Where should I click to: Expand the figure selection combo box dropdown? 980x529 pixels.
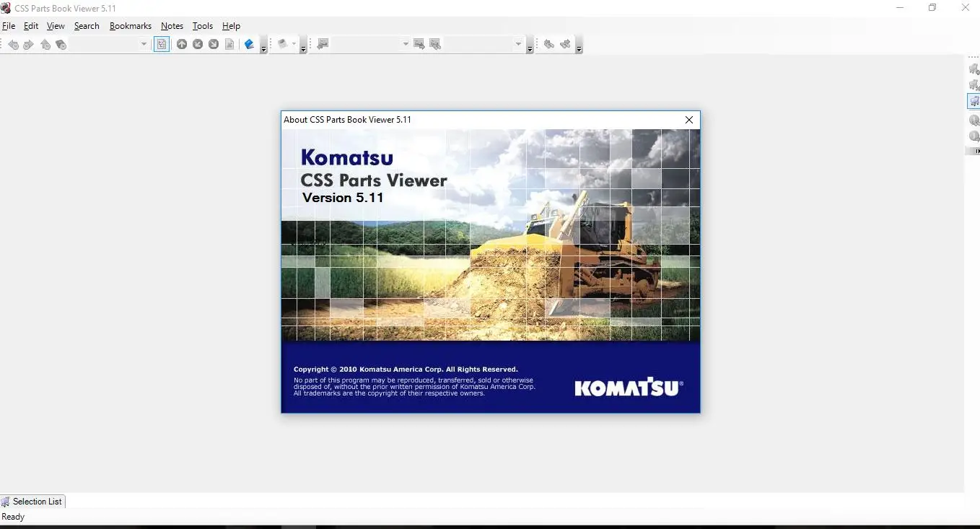(x=406, y=44)
